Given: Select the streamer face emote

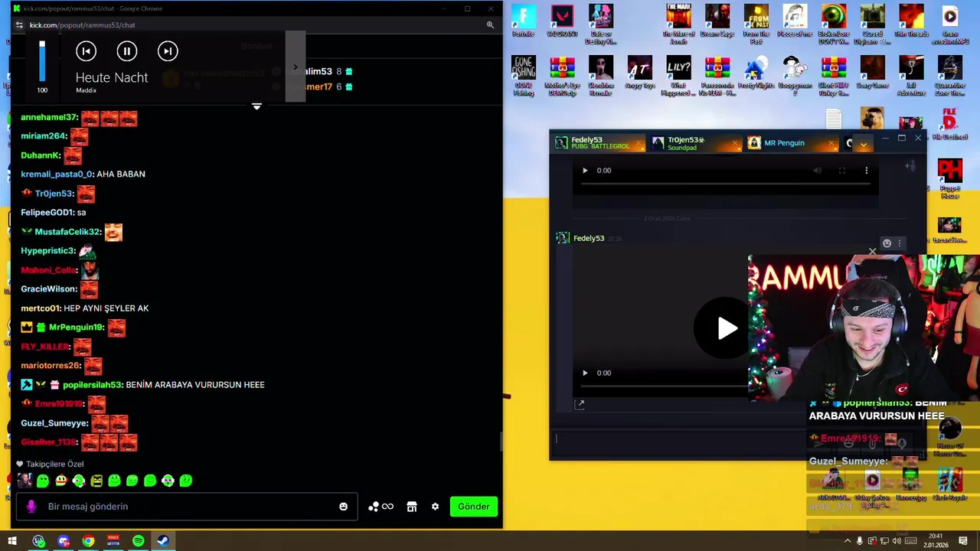Looking at the screenshot, I should [25, 481].
